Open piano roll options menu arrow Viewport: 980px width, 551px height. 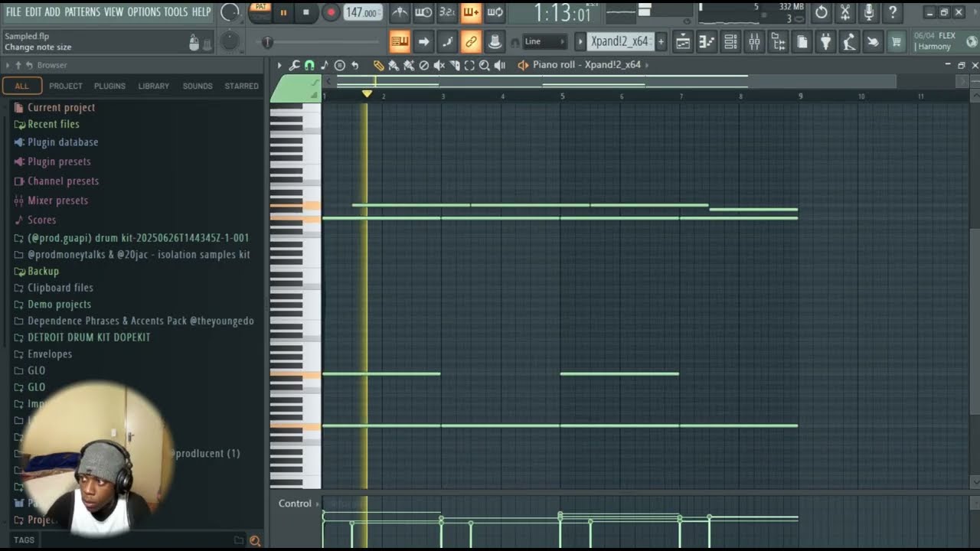coord(279,66)
